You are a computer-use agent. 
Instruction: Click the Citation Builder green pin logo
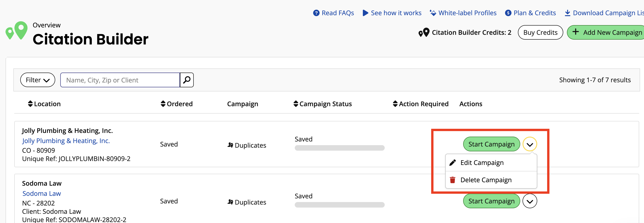(x=17, y=30)
